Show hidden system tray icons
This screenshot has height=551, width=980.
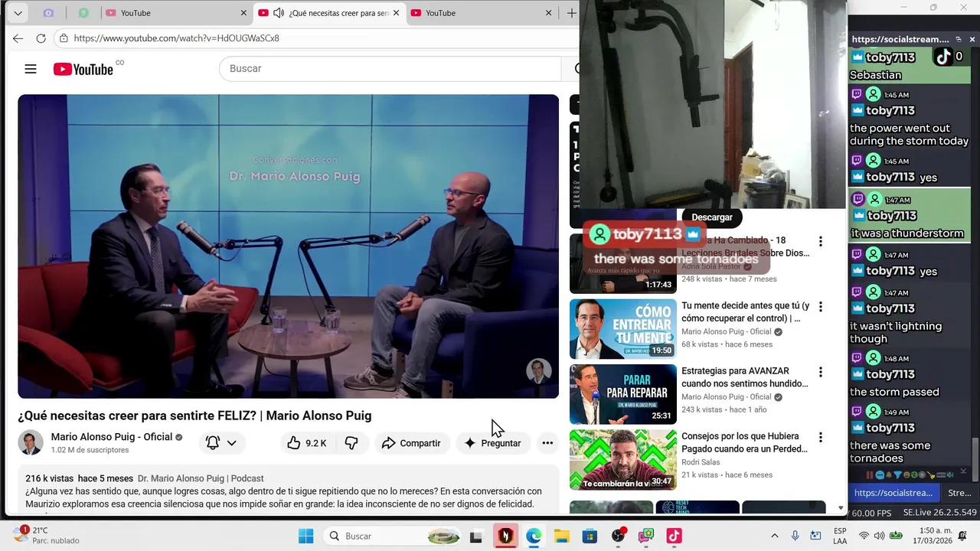click(x=774, y=536)
